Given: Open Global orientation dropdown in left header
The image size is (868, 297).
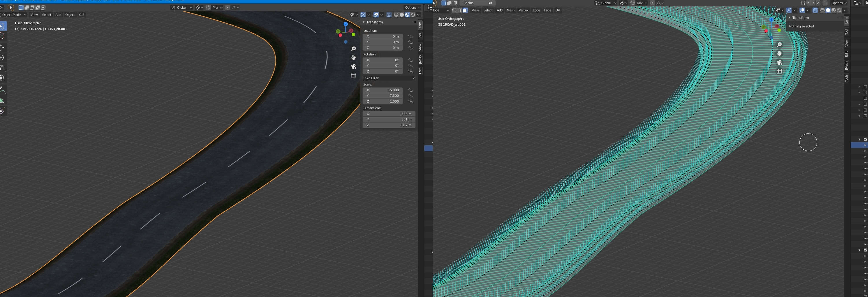Looking at the screenshot, I should (x=182, y=8).
